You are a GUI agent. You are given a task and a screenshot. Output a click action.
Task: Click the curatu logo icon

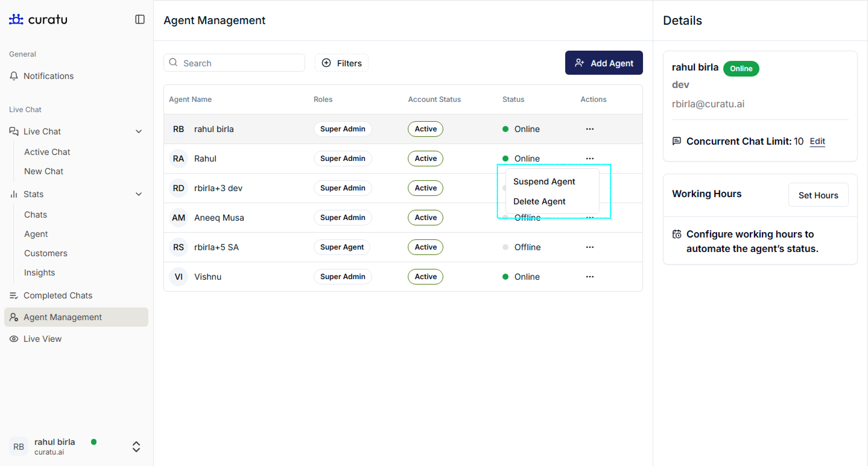coord(16,19)
